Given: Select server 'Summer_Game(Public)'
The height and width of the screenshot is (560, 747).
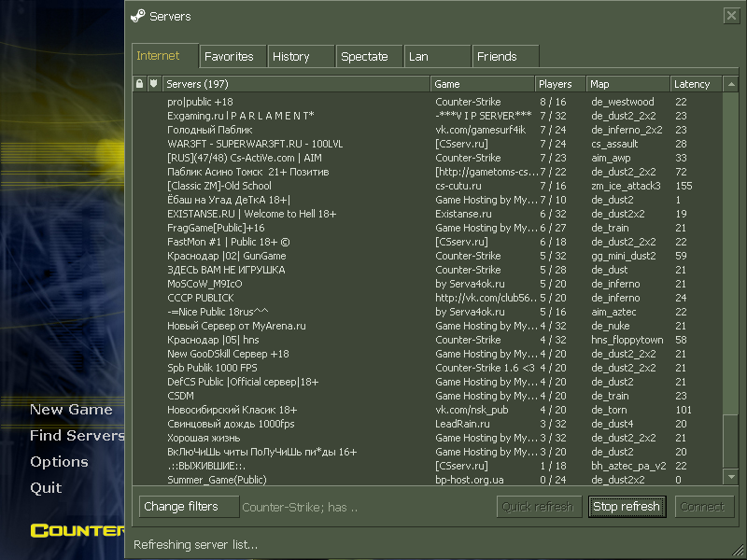Looking at the screenshot, I should [428, 479].
